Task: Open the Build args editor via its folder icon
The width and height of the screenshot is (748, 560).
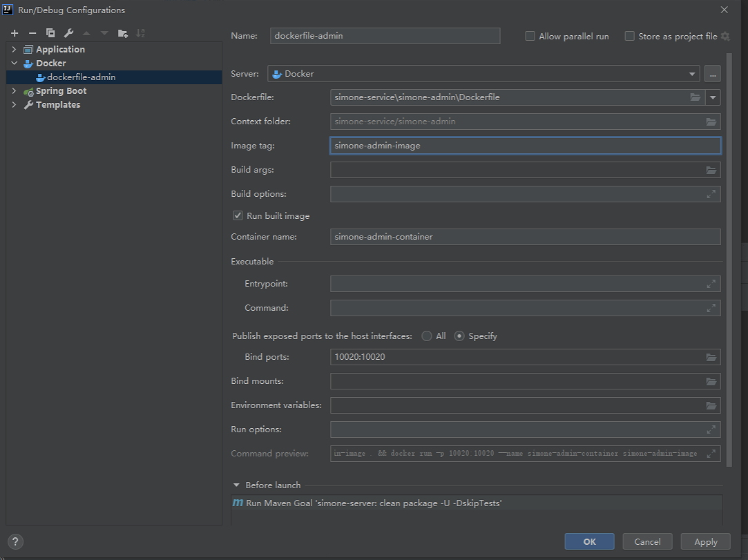Action: pos(711,171)
